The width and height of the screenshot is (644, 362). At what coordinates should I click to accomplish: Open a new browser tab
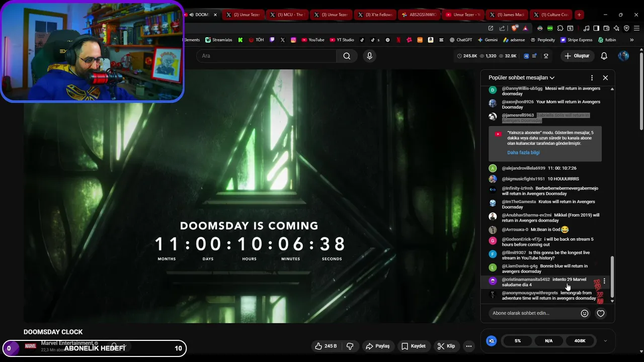[579, 15]
